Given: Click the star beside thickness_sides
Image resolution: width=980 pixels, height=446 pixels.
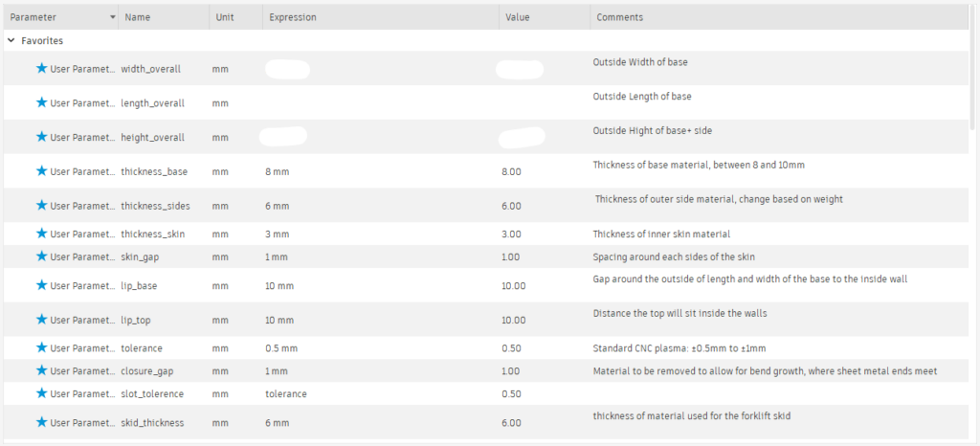Looking at the screenshot, I should point(41,206).
